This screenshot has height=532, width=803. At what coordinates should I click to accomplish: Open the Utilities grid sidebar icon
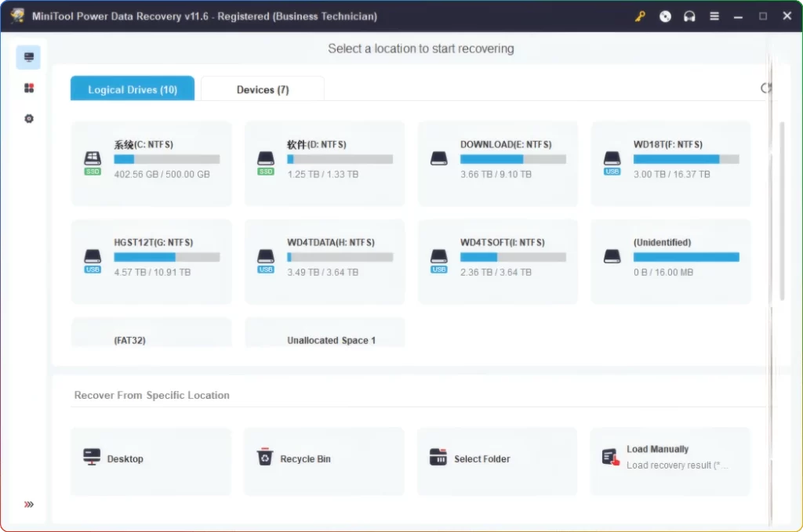29,88
